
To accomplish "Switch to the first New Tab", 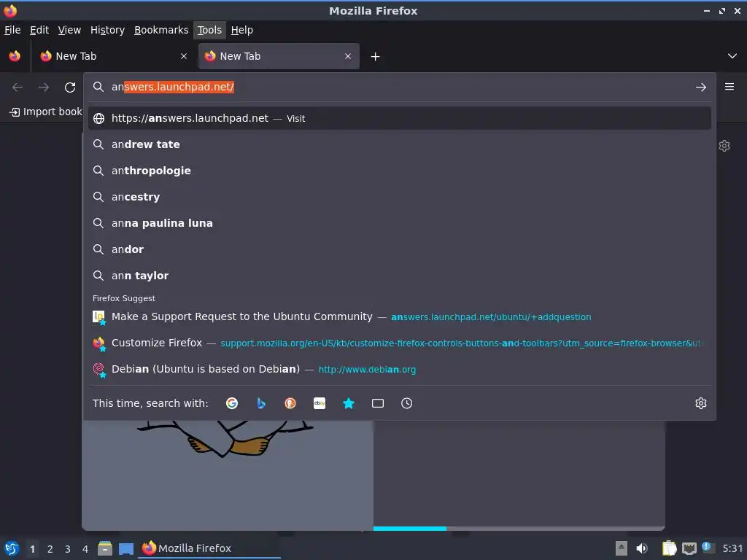I will 113,56.
